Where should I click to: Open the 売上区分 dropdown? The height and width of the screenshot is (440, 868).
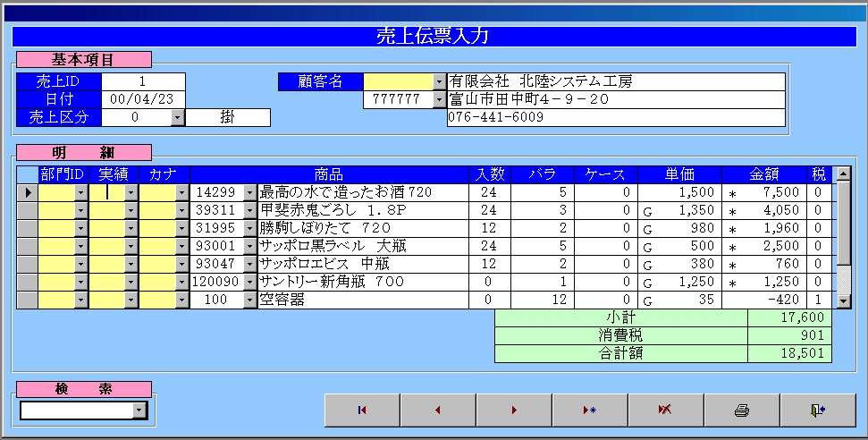coord(177,117)
